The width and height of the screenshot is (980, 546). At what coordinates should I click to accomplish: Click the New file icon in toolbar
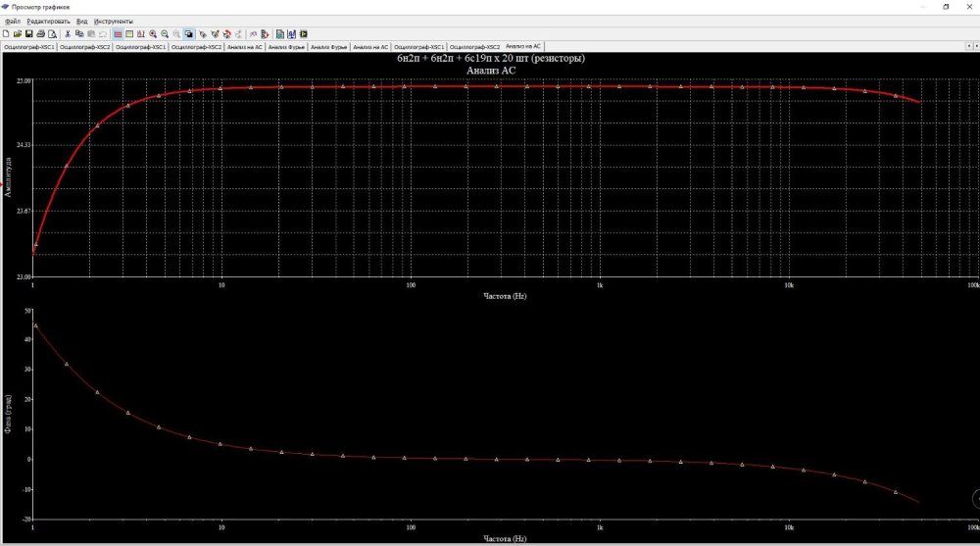pyautogui.click(x=6, y=33)
